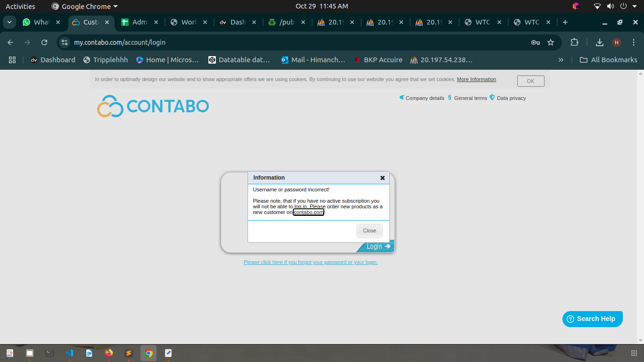Open the Datatable dat... bookmark
Image resolution: width=644 pixels, height=362 pixels.
pyautogui.click(x=239, y=60)
